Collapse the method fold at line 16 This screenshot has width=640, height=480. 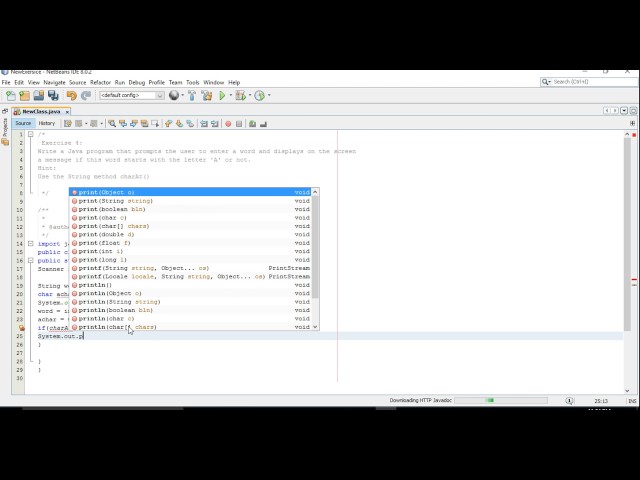31,260
